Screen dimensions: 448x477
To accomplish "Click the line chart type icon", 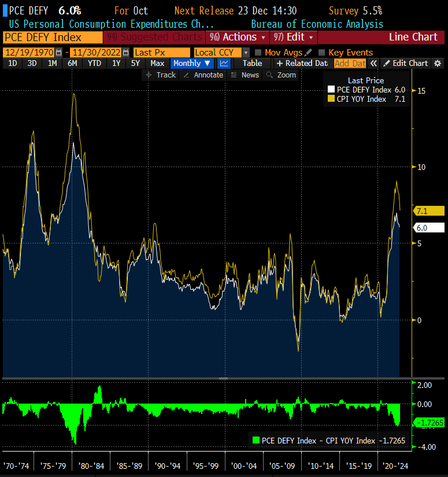I will (x=224, y=64).
